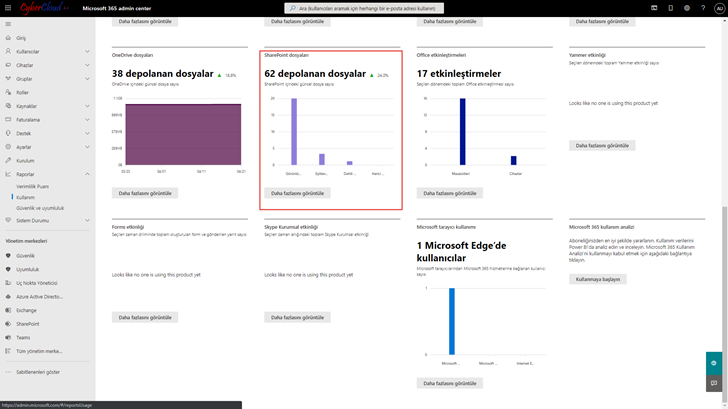View more for Microsoft tarayıcı kullanımı

(449, 383)
